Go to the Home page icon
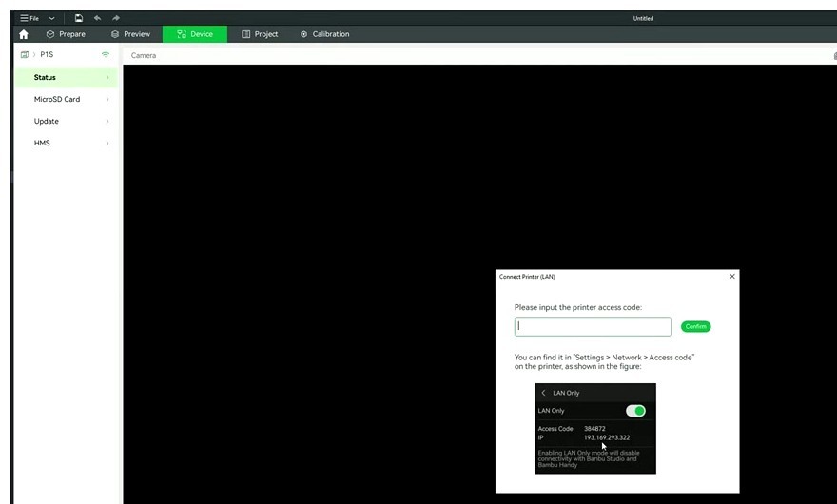Viewport: 837px width, 504px height. point(24,34)
